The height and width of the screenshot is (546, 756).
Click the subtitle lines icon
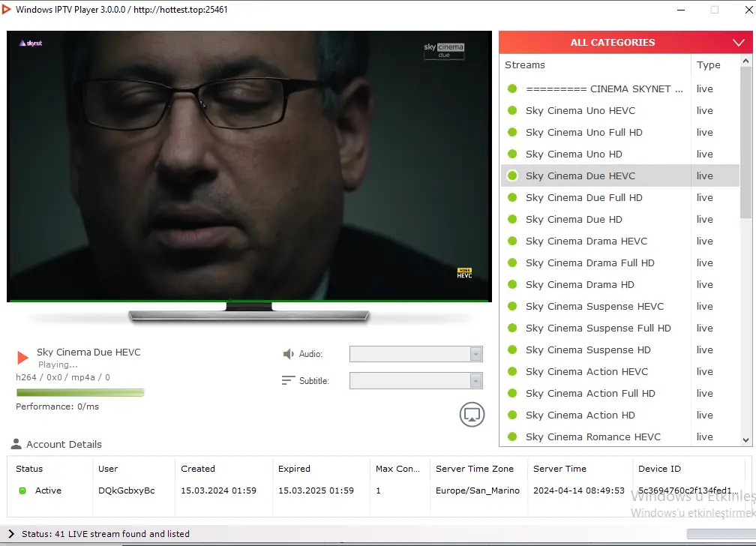(288, 380)
